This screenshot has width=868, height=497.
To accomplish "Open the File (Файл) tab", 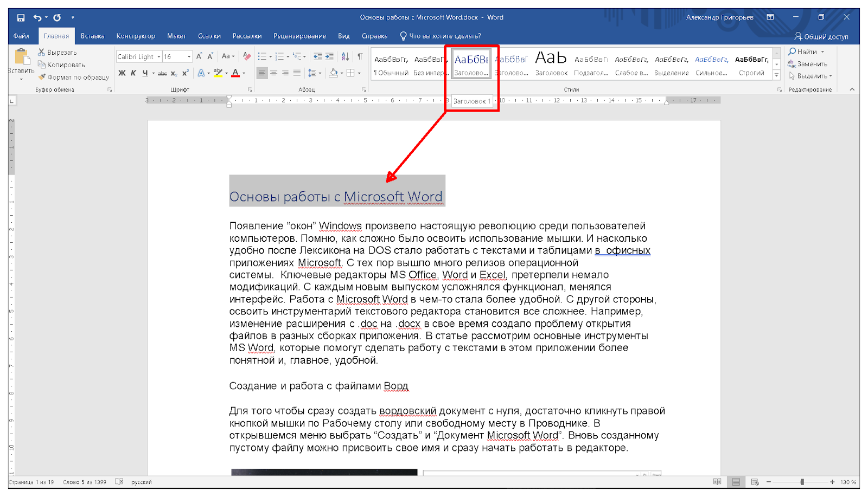I will pos(22,36).
